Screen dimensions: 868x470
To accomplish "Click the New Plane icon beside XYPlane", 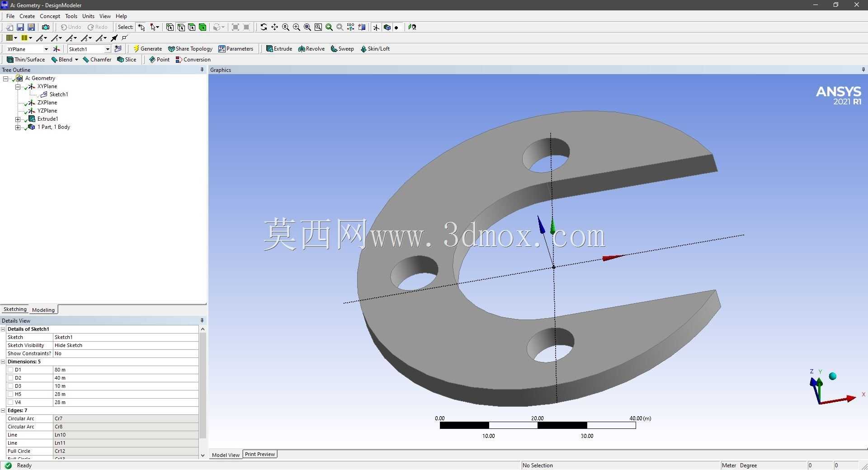I will coord(57,49).
